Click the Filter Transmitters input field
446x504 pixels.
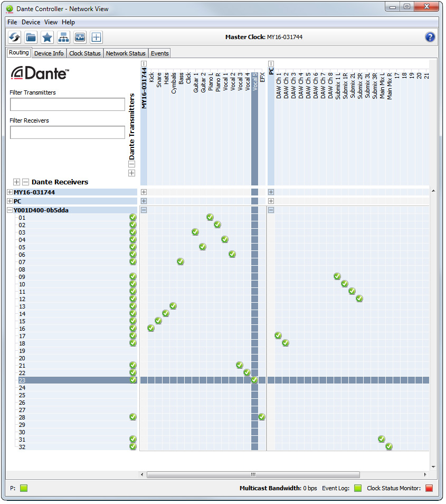click(68, 105)
